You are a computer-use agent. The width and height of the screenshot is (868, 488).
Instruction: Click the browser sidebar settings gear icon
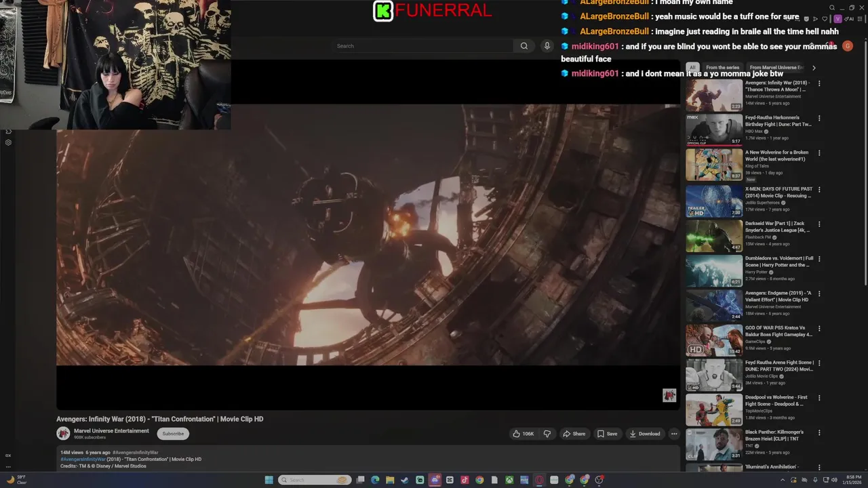pyautogui.click(x=8, y=142)
